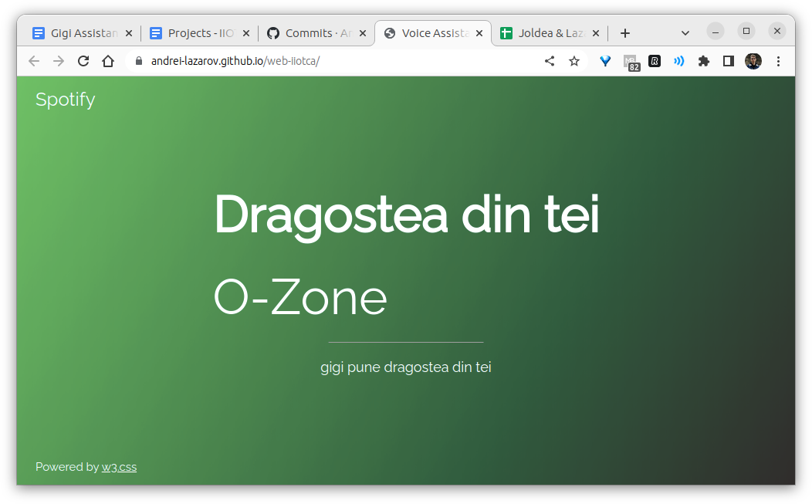Close the Joldea & Laz tab
The height and width of the screenshot is (504, 812).
point(596,33)
